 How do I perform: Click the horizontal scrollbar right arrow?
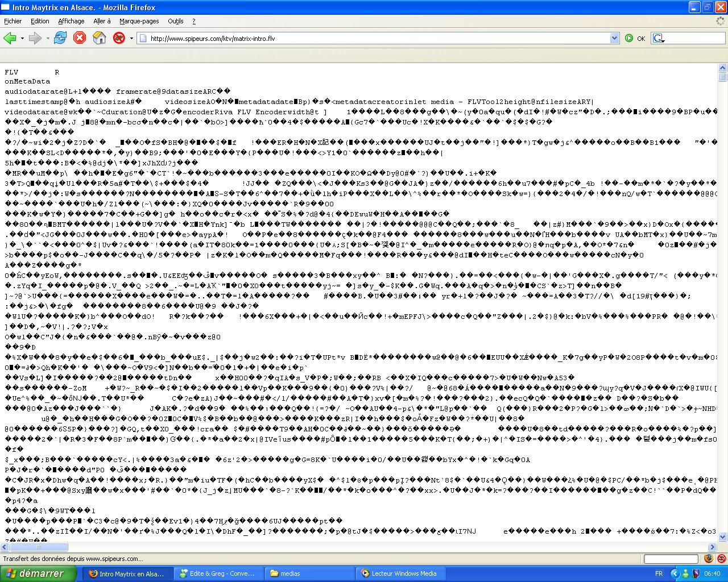[x=713, y=547]
